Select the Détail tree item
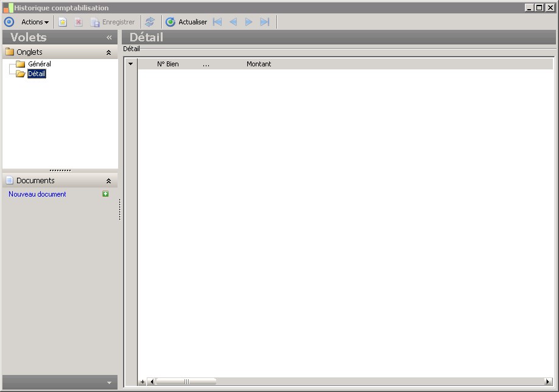This screenshot has width=559, height=392. click(x=37, y=74)
